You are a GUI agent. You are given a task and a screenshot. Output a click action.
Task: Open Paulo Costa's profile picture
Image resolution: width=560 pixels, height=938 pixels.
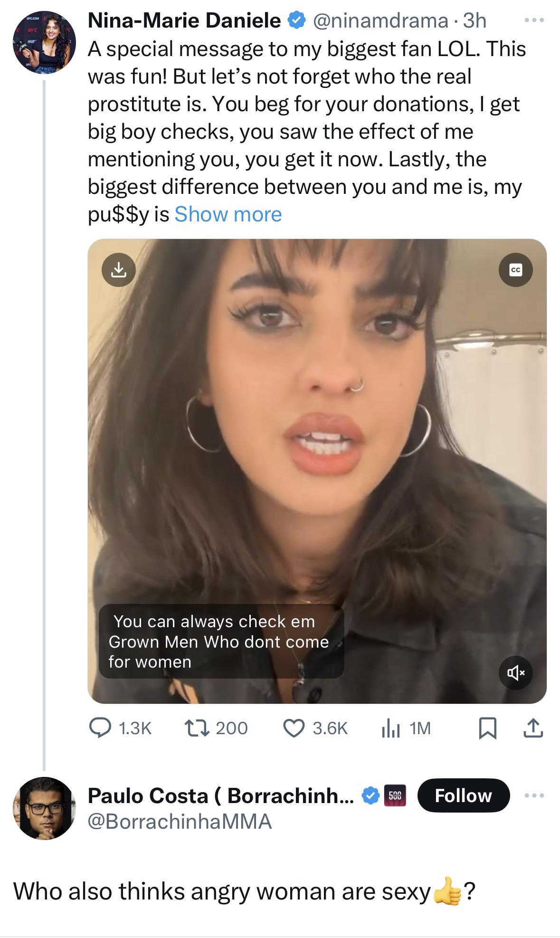[x=44, y=808]
